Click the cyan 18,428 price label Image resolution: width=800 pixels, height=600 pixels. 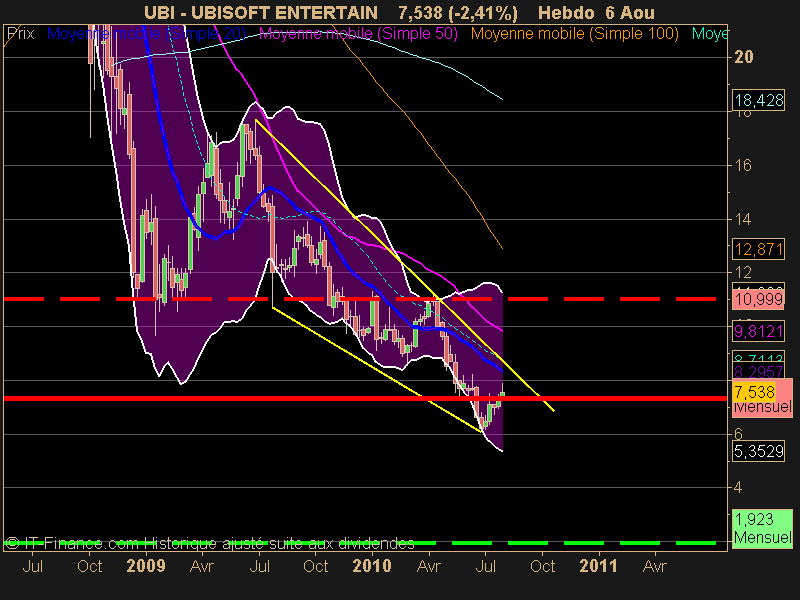[x=759, y=101]
